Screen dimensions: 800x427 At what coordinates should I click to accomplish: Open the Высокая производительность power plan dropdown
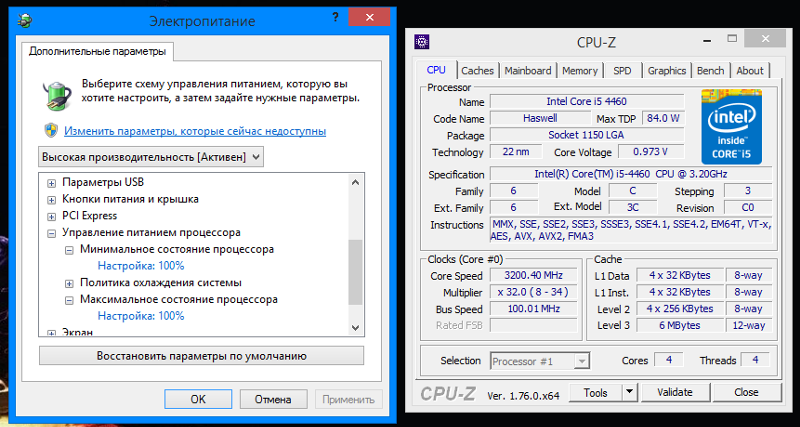click(151, 157)
